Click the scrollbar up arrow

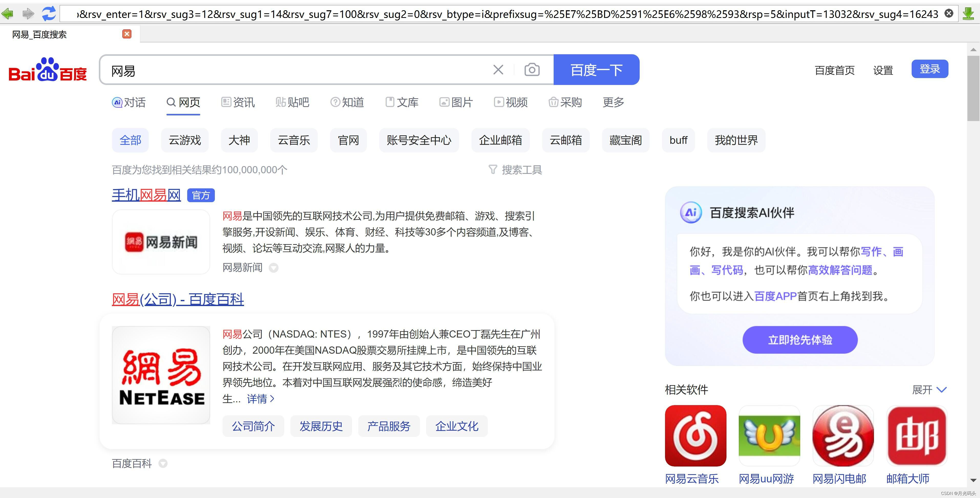974,49
